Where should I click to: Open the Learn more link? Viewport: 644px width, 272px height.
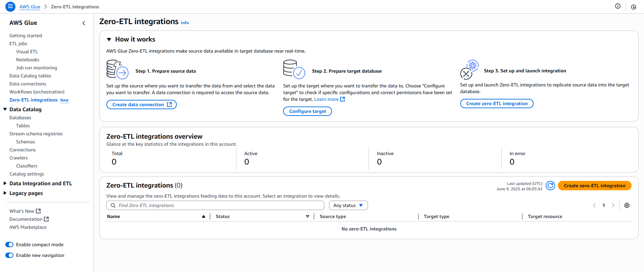click(329, 99)
